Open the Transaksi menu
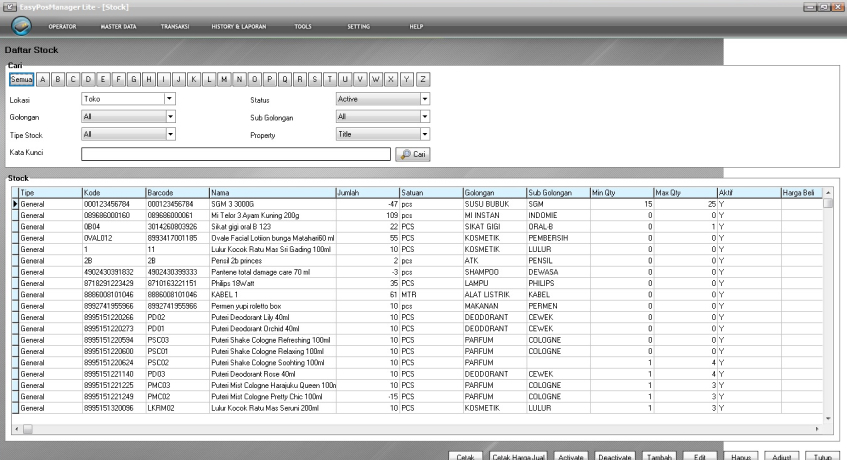The width and height of the screenshot is (847, 460). point(173,27)
